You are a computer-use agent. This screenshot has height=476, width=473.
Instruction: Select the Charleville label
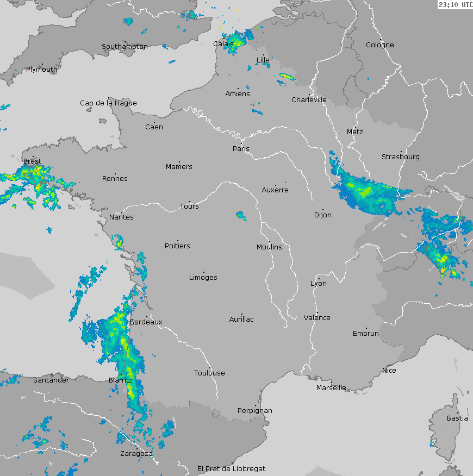[x=309, y=99]
